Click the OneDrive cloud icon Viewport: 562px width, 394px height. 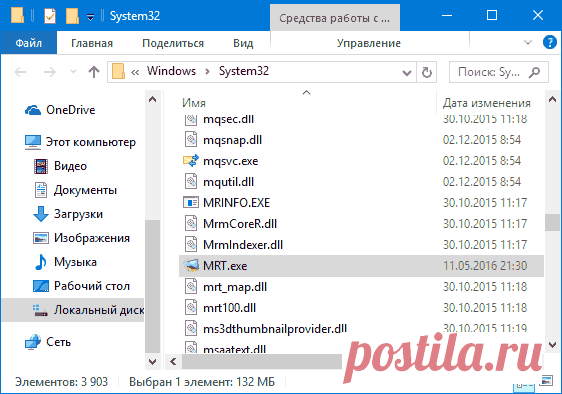coord(33,110)
